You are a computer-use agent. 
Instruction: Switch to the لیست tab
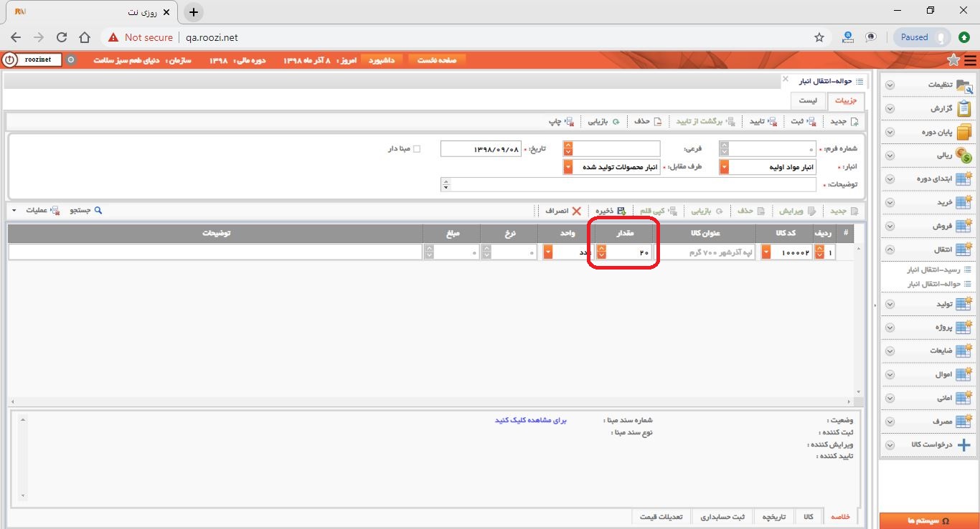[x=809, y=102]
